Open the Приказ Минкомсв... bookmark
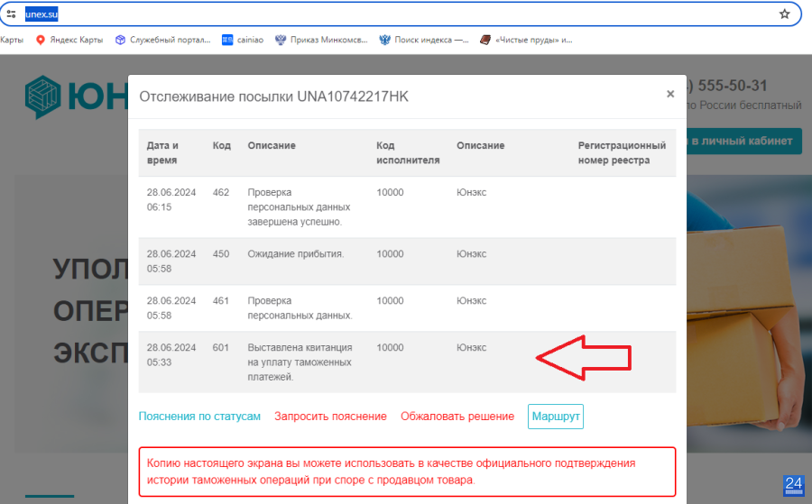Screen dimensions: 812x504 click(321, 40)
